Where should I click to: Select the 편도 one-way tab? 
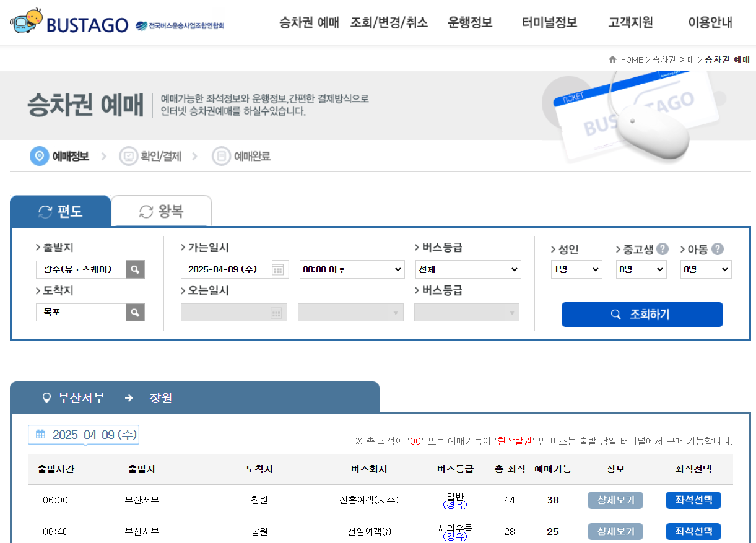(60, 211)
